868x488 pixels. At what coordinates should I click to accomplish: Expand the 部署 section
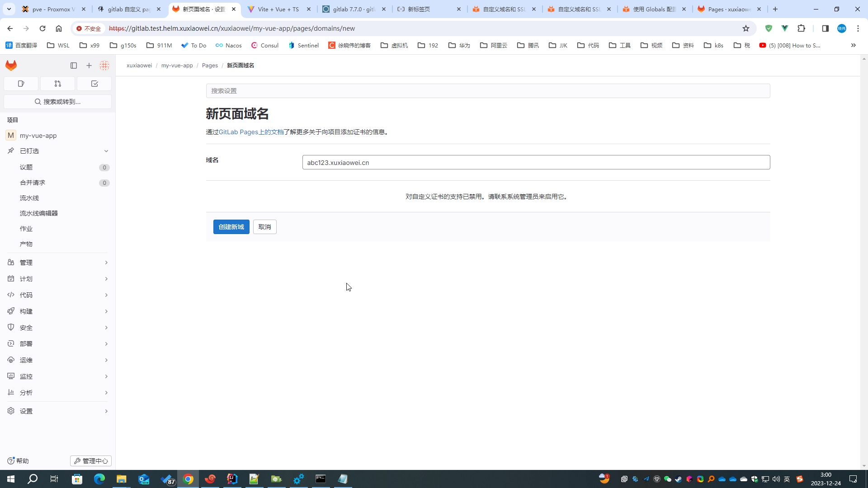(58, 344)
